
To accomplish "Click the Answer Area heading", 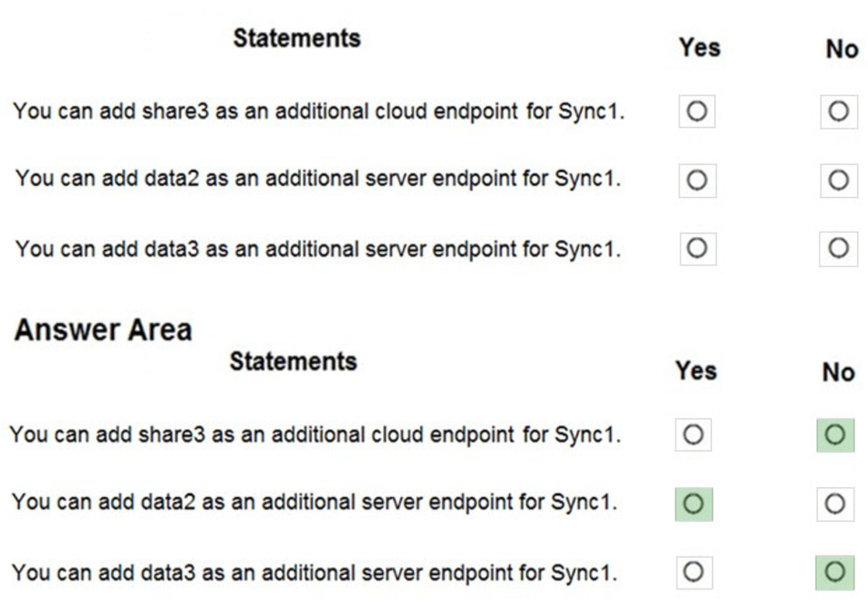I will (x=103, y=328).
